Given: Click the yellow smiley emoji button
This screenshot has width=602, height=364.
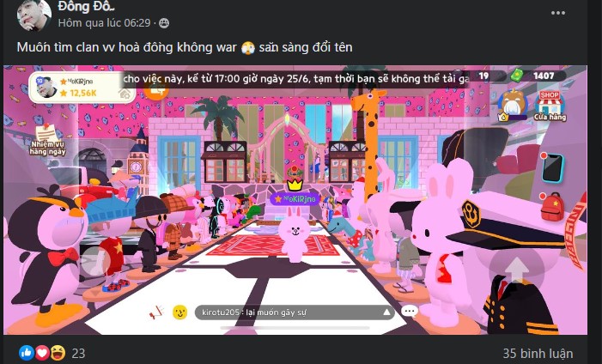Looking at the screenshot, I should pyautogui.click(x=179, y=312).
